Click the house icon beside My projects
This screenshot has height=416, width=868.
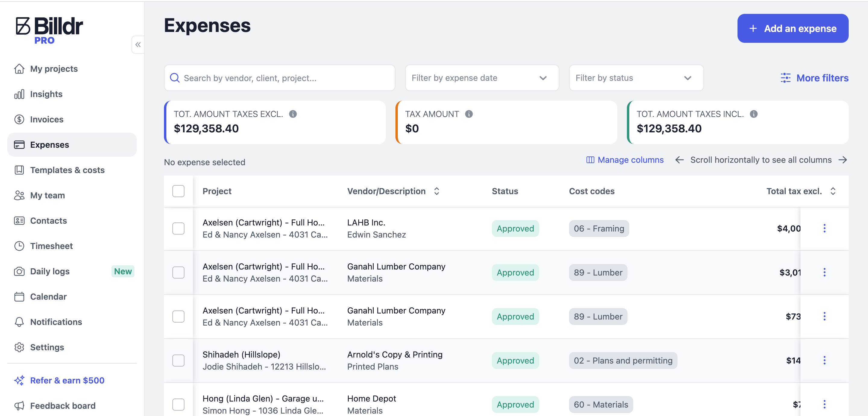click(x=19, y=69)
